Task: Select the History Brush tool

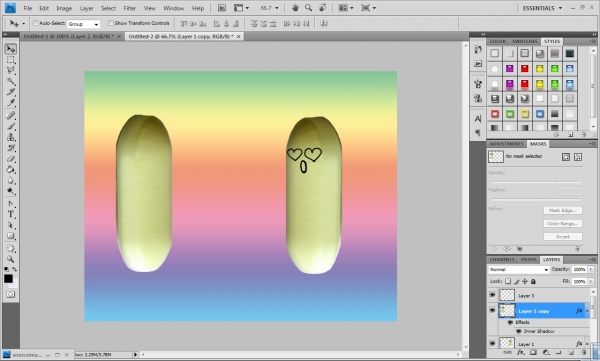Action: pos(11,147)
